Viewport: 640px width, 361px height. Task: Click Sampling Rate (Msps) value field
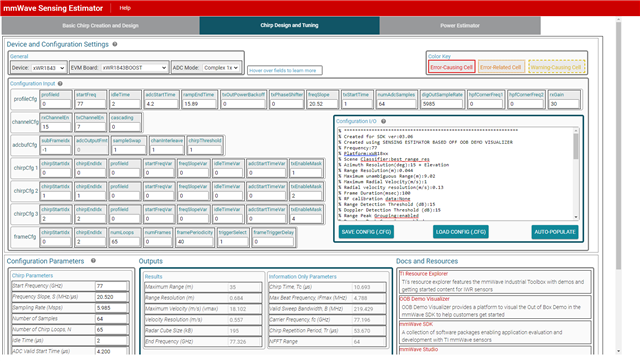(x=111, y=308)
